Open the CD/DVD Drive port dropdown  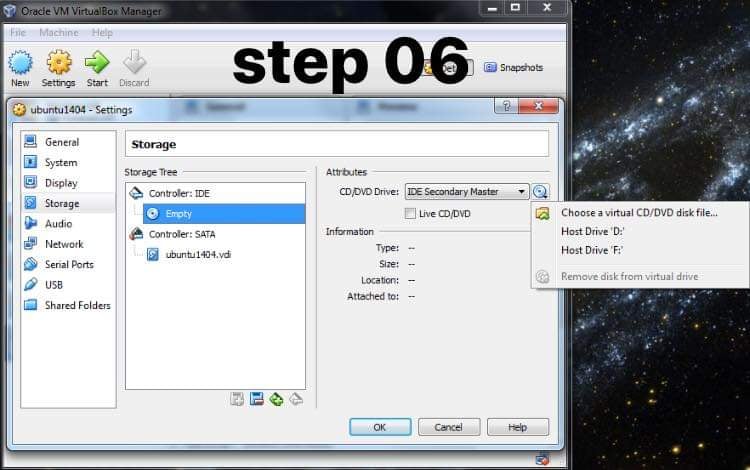(x=467, y=192)
